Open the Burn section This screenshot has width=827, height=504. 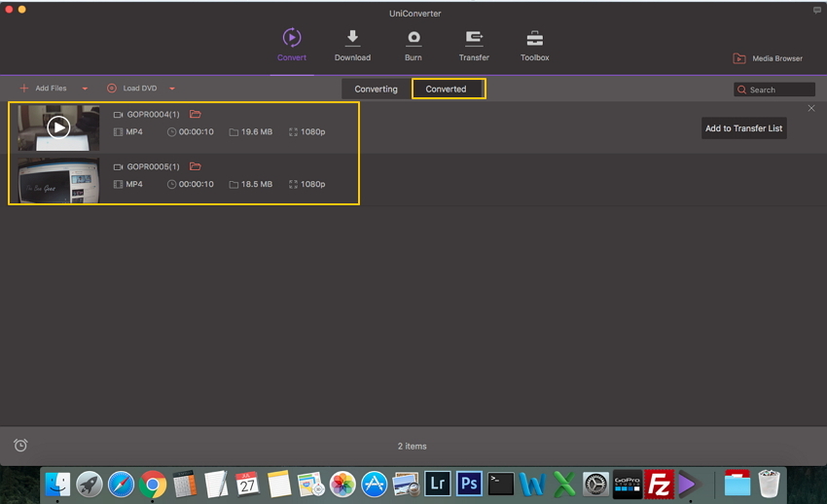[413, 46]
